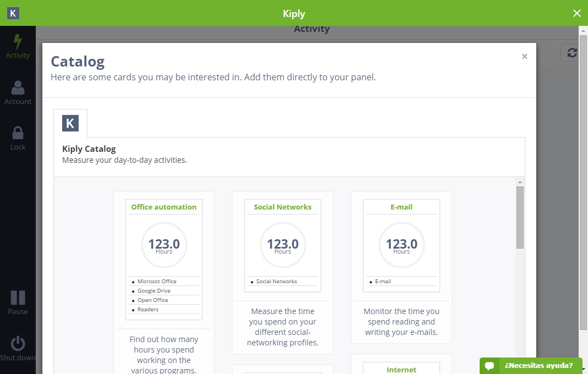Click the chat bubble icon on the help button
Image resolution: width=588 pixels, height=374 pixels.
click(490, 366)
